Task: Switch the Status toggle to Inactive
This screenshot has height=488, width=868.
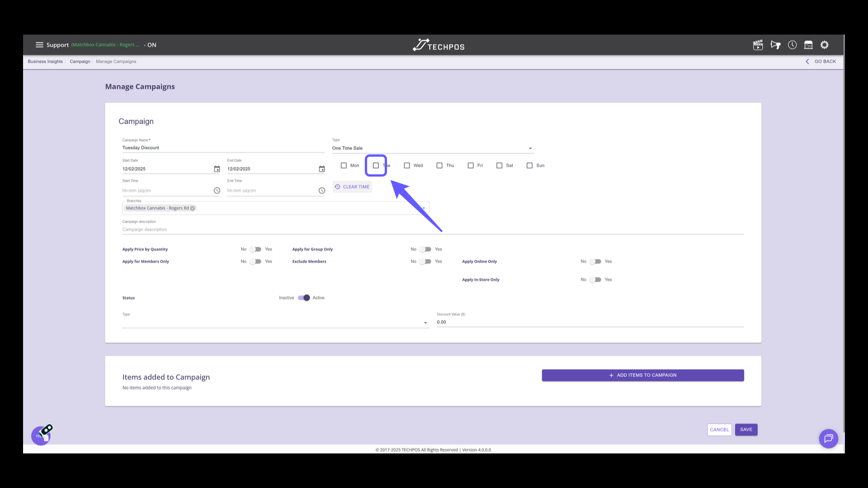Action: point(304,298)
